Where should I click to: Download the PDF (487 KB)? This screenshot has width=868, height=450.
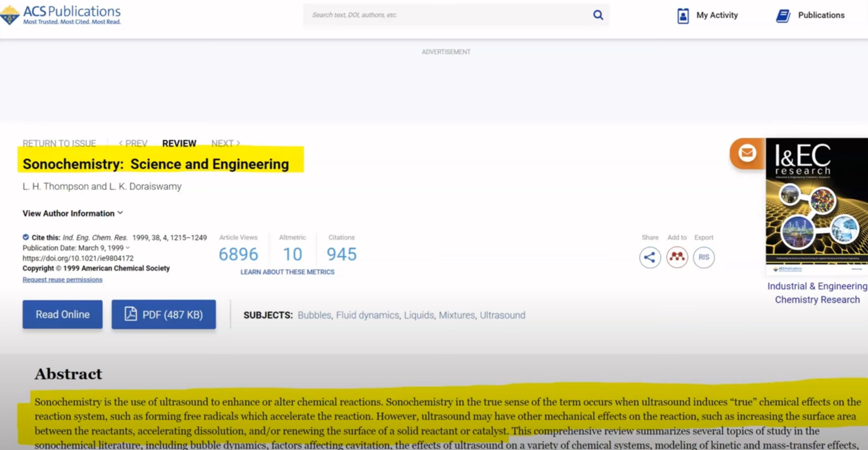(164, 314)
